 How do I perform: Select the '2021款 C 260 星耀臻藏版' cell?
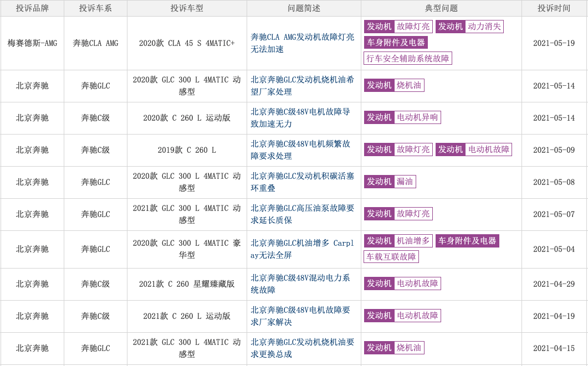(187, 284)
